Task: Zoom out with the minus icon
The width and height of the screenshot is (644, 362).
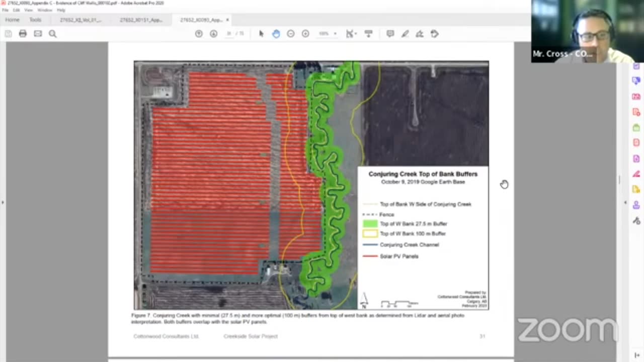Action: (290, 34)
